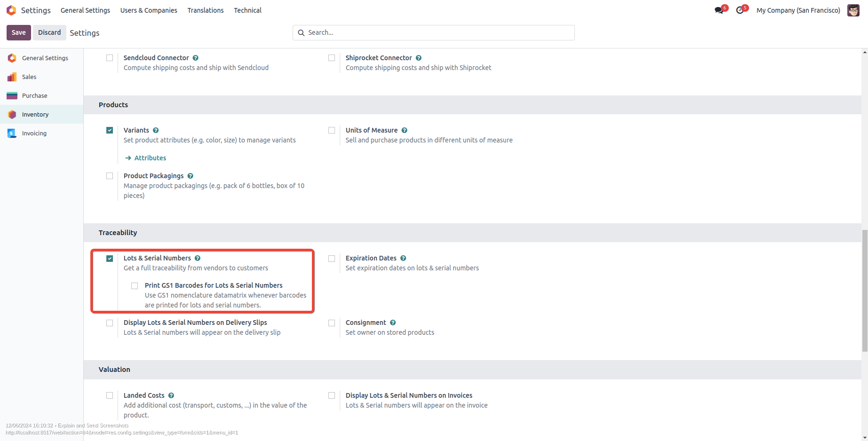
Task: Expand the Technical menu
Action: point(247,10)
